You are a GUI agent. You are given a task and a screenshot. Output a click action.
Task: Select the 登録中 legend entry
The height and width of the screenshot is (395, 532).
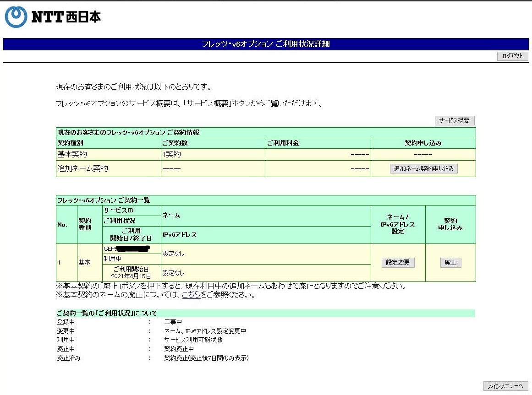66,322
